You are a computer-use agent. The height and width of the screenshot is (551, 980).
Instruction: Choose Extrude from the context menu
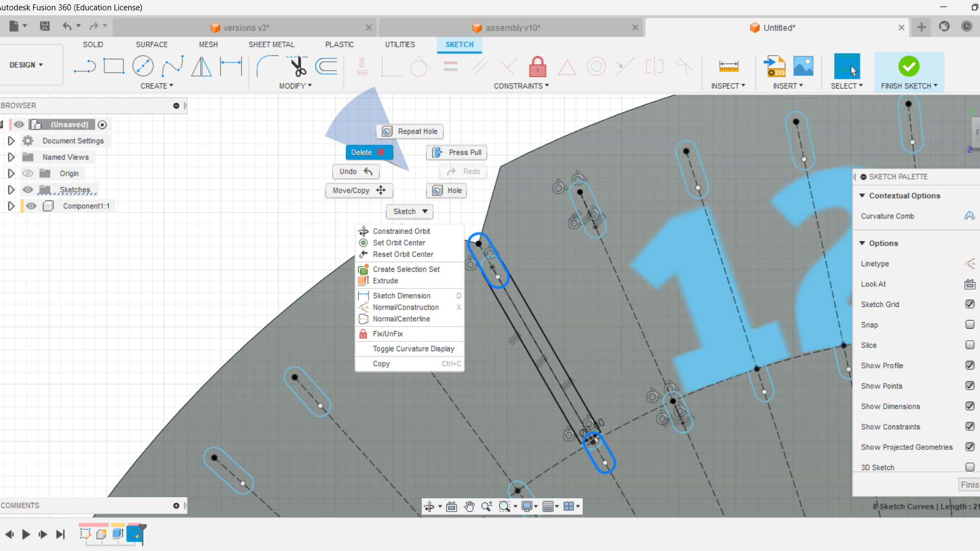click(x=385, y=281)
